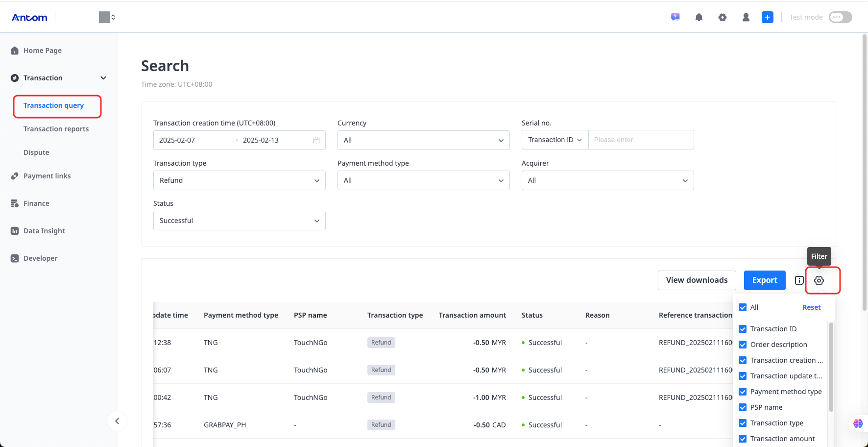The width and height of the screenshot is (868, 447).
Task: Click the Export button
Action: point(765,280)
